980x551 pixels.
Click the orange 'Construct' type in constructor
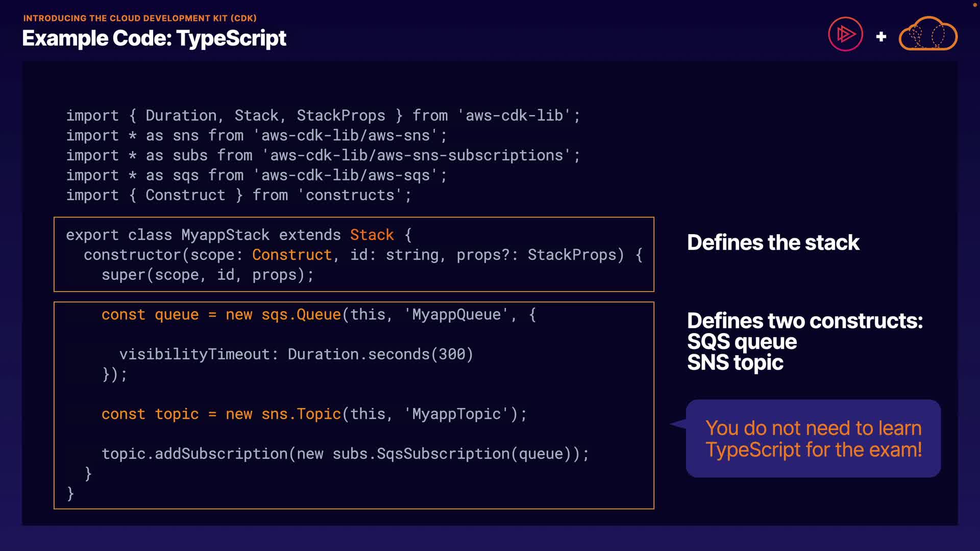click(292, 255)
